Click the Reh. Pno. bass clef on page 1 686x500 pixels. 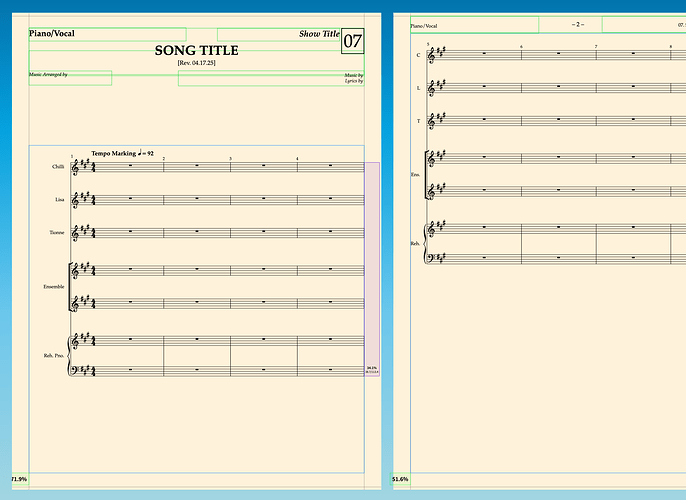click(75, 370)
